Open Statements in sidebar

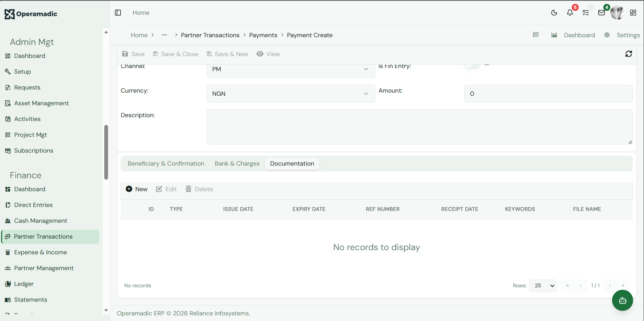click(31, 300)
